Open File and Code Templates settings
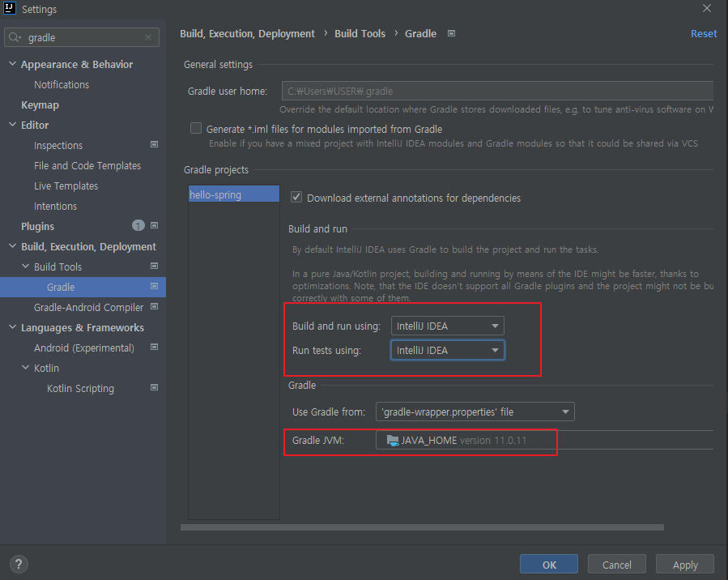This screenshot has height=580, width=728. pos(87,166)
